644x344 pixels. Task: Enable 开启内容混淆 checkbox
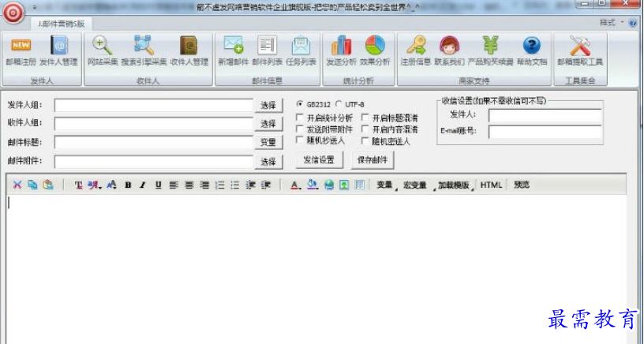[x=365, y=129]
